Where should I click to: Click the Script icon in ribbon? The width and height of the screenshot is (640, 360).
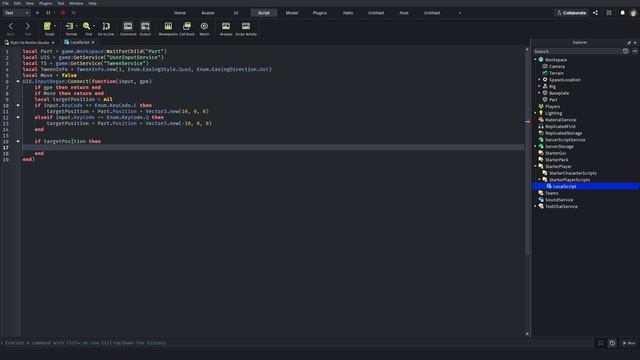pos(47,27)
